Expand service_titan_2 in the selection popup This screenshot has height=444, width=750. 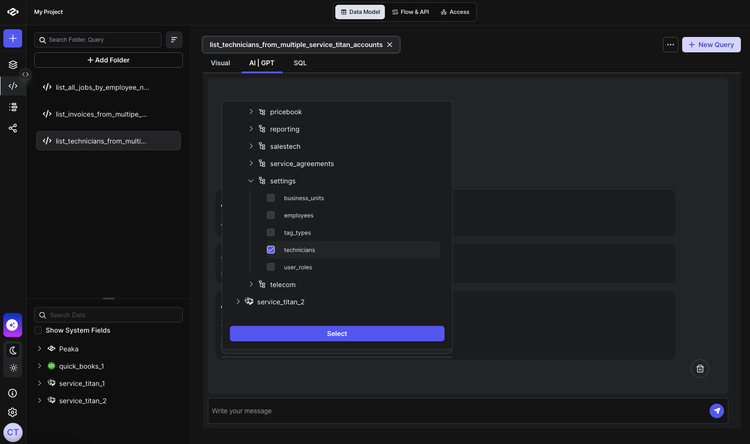point(238,302)
